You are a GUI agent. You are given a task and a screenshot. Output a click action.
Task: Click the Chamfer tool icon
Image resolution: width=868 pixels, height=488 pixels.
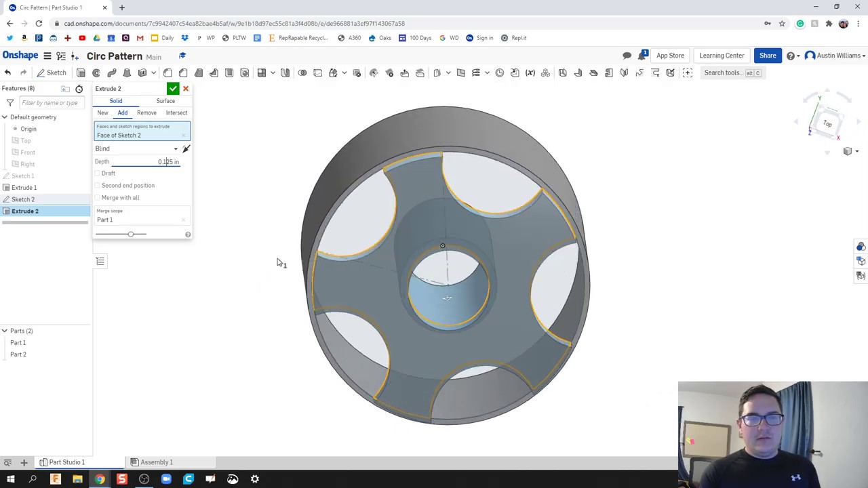183,73
